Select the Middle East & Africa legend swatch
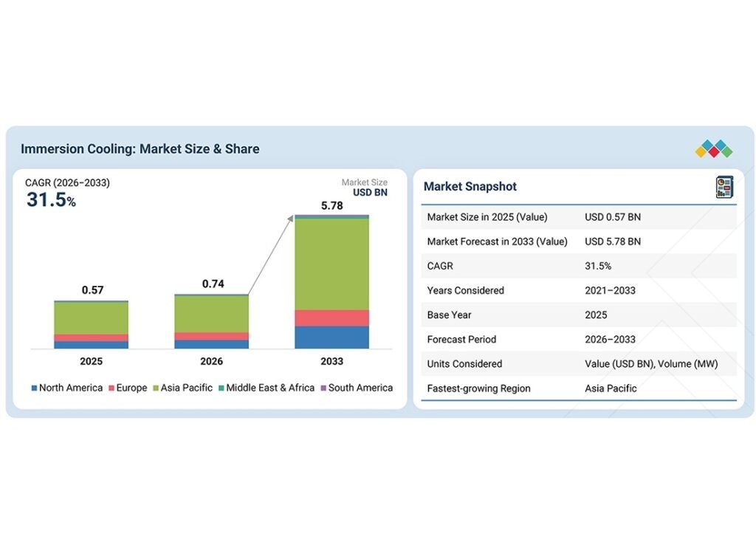 point(221,388)
